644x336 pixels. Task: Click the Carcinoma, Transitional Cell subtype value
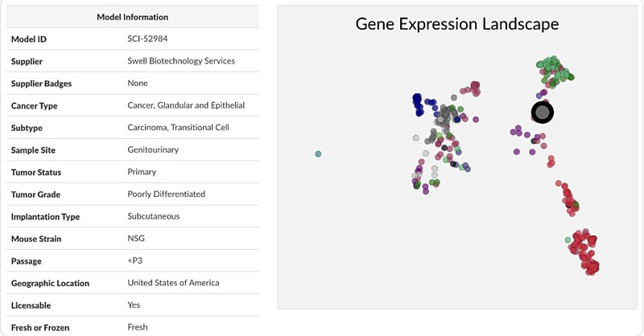pos(178,128)
